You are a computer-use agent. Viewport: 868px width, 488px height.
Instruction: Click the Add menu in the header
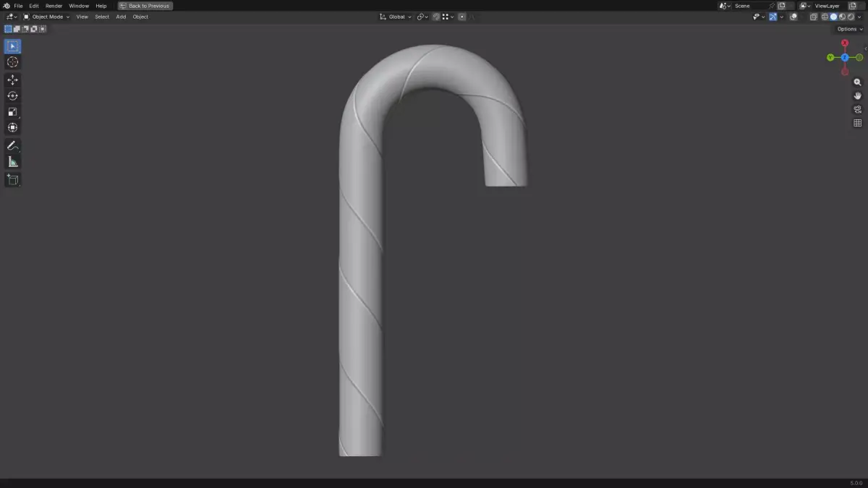coord(120,17)
